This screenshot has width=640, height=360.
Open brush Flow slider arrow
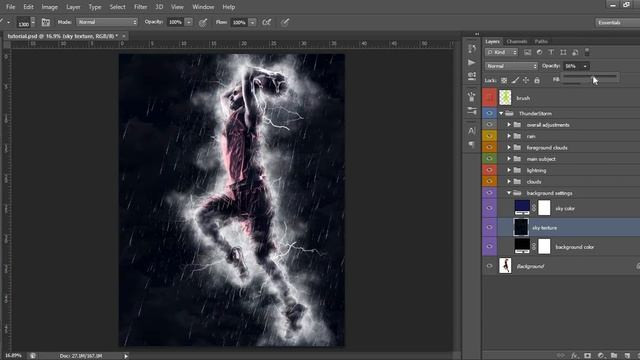coord(252,22)
